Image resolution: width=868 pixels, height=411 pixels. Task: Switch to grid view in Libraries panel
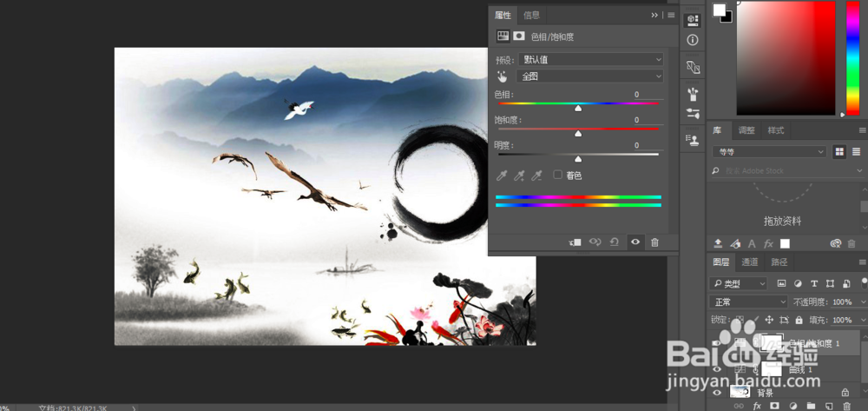[x=839, y=151]
